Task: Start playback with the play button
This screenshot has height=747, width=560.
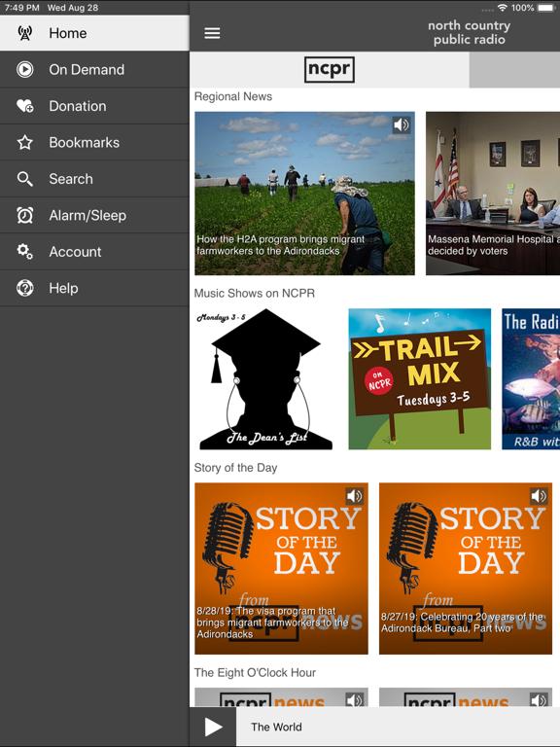Action: (x=213, y=727)
